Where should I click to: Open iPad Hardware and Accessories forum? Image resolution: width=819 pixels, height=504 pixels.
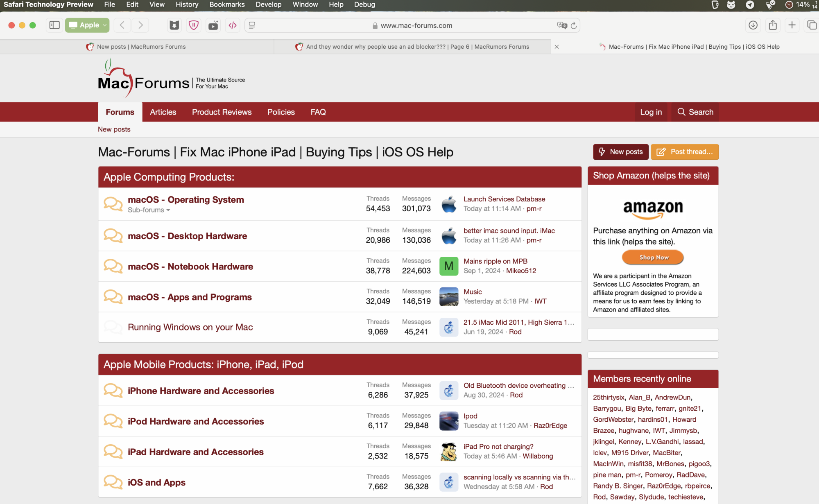pos(195,452)
